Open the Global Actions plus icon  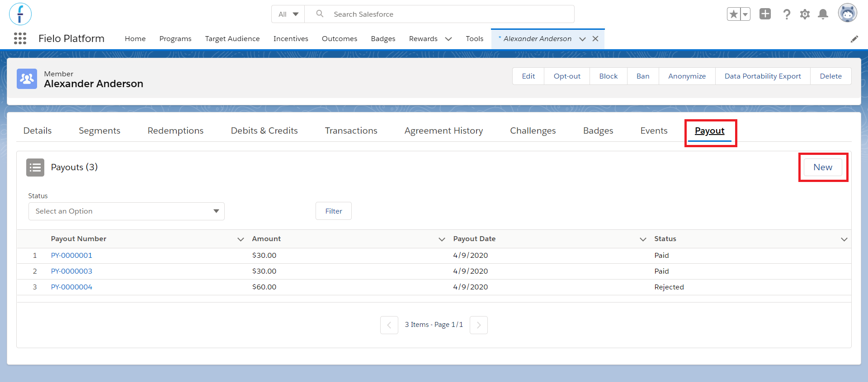tap(765, 14)
